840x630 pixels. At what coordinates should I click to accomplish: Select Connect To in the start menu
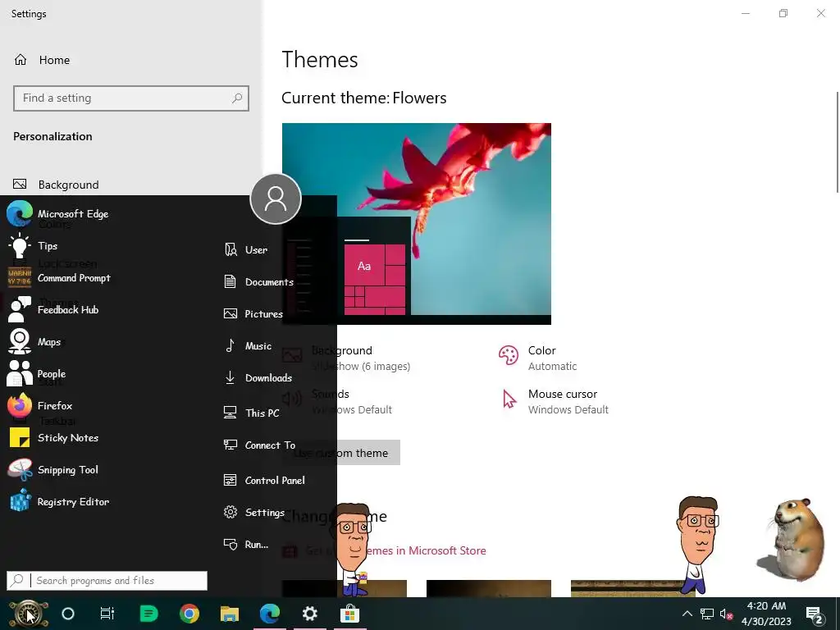pos(260,445)
